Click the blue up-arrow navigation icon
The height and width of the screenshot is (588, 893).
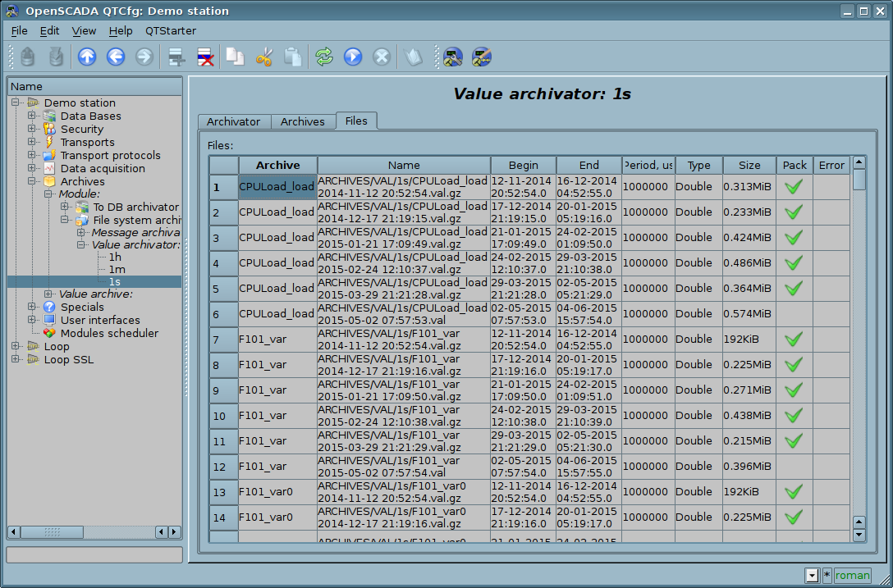(x=87, y=57)
